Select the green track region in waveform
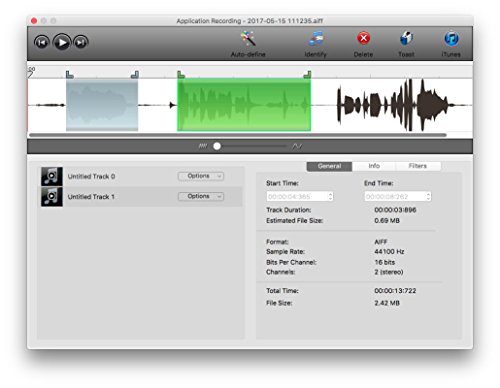 (244, 105)
